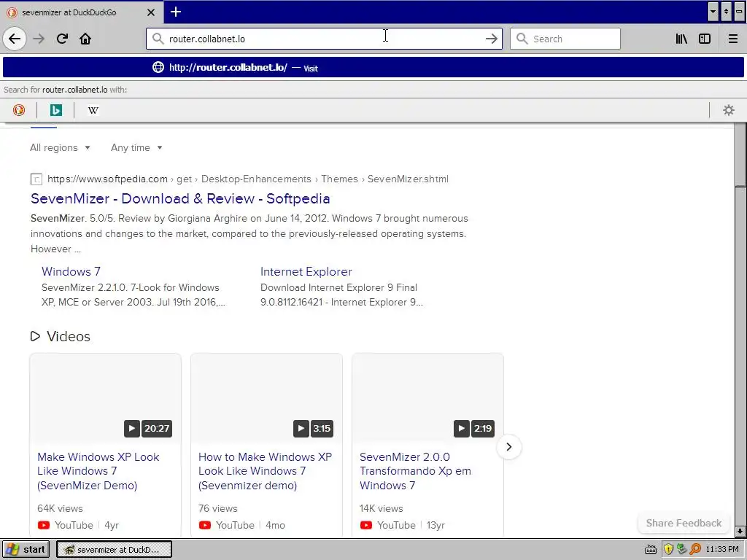
Task: Open SevenMizer - Download & Review - Softpedia
Action: coord(180,198)
